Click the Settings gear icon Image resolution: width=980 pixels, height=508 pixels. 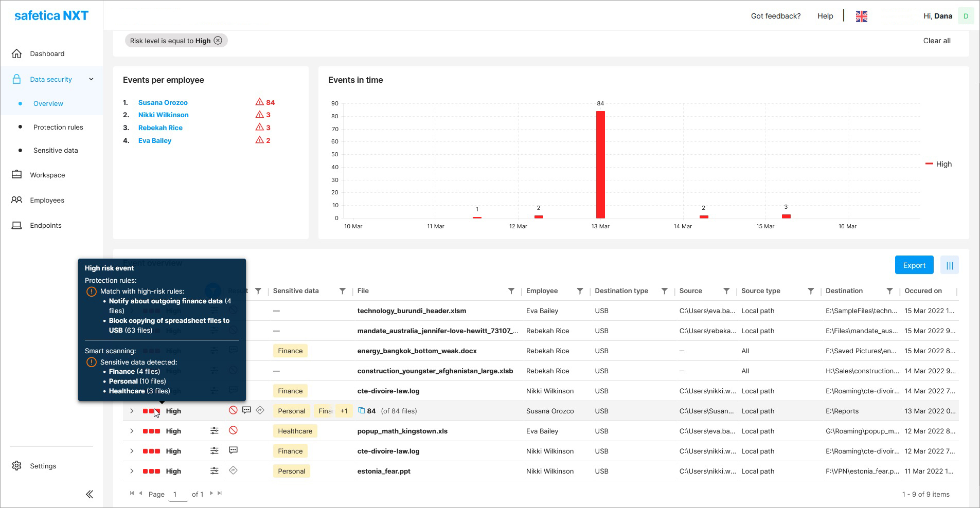coord(16,466)
